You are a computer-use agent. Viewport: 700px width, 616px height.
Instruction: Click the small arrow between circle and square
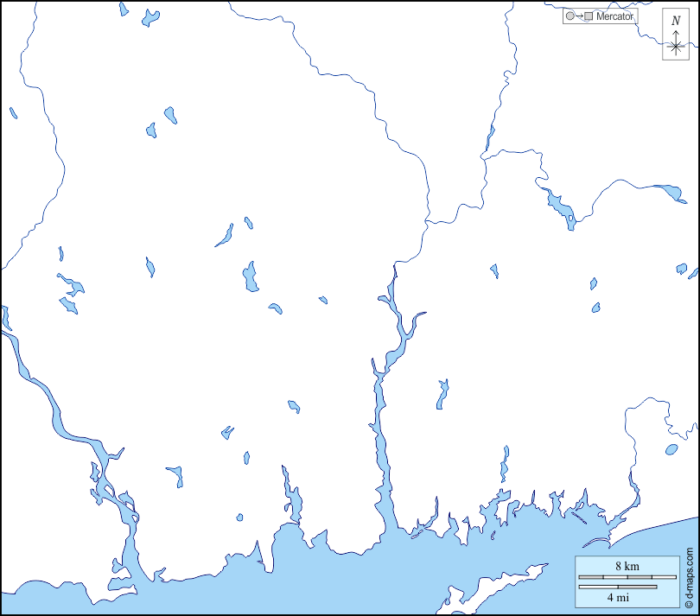click(x=578, y=16)
